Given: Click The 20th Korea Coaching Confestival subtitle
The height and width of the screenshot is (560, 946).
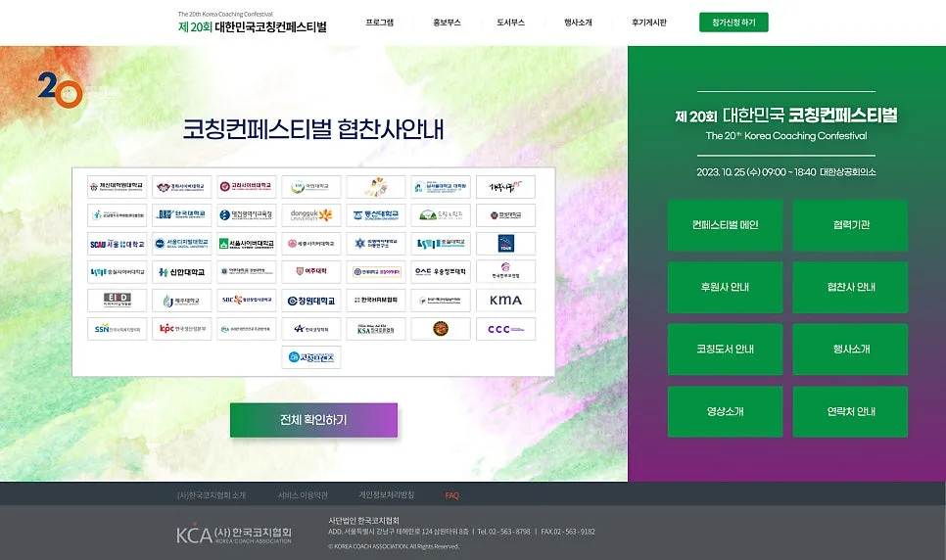Looking at the screenshot, I should [x=786, y=136].
